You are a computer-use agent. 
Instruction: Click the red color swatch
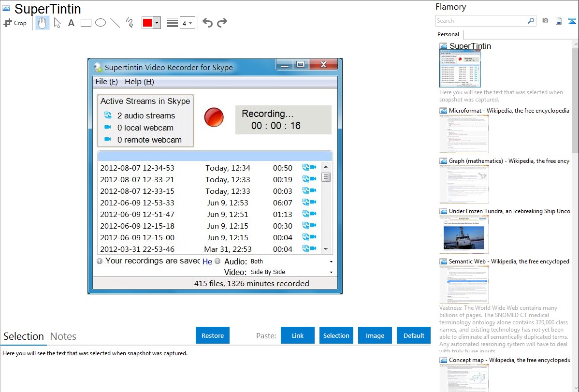tap(147, 23)
